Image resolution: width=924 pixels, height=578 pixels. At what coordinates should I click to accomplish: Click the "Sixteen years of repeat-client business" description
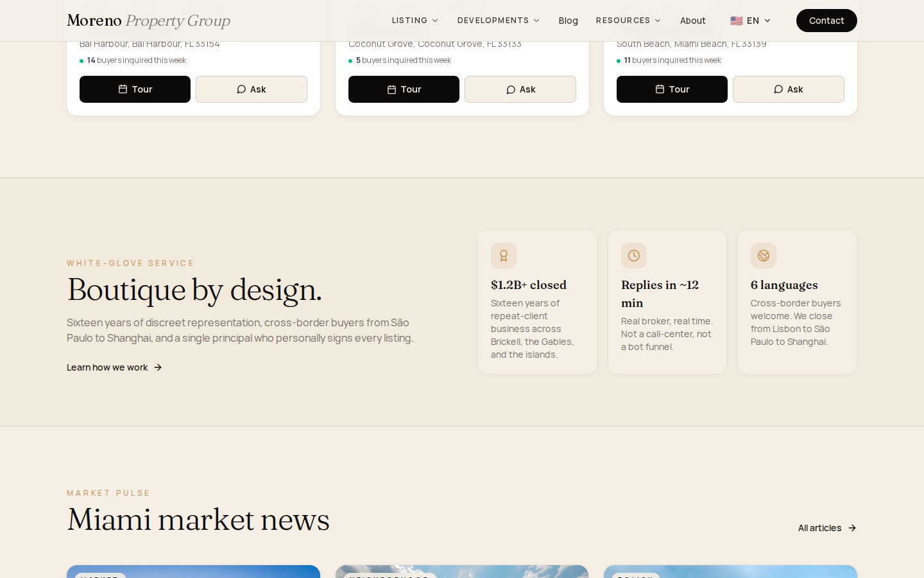[x=532, y=329]
